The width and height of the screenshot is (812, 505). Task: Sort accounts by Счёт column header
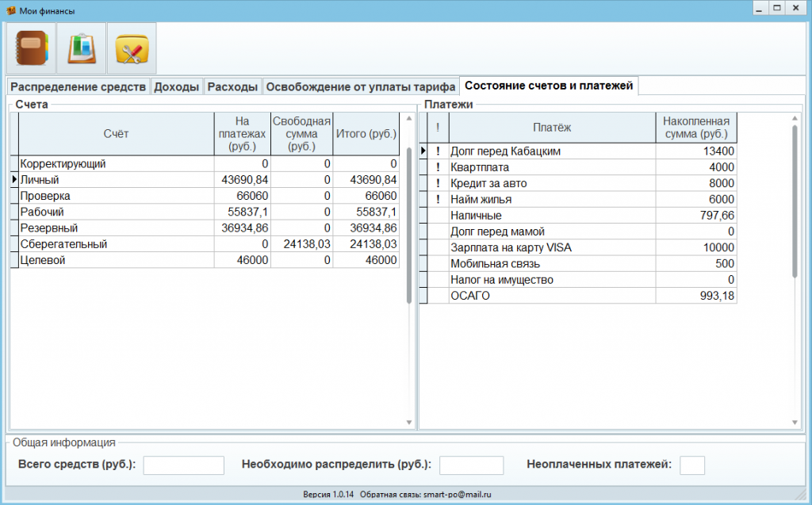coord(116,133)
